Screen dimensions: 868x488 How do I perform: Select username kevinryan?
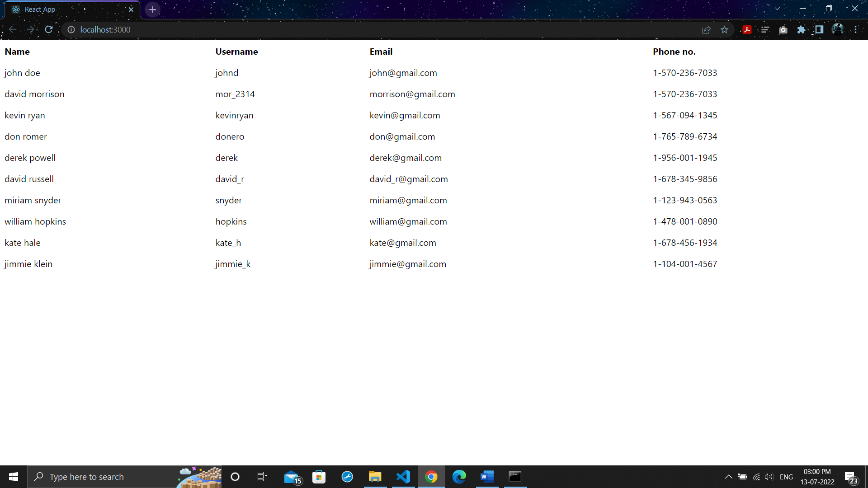click(x=234, y=115)
